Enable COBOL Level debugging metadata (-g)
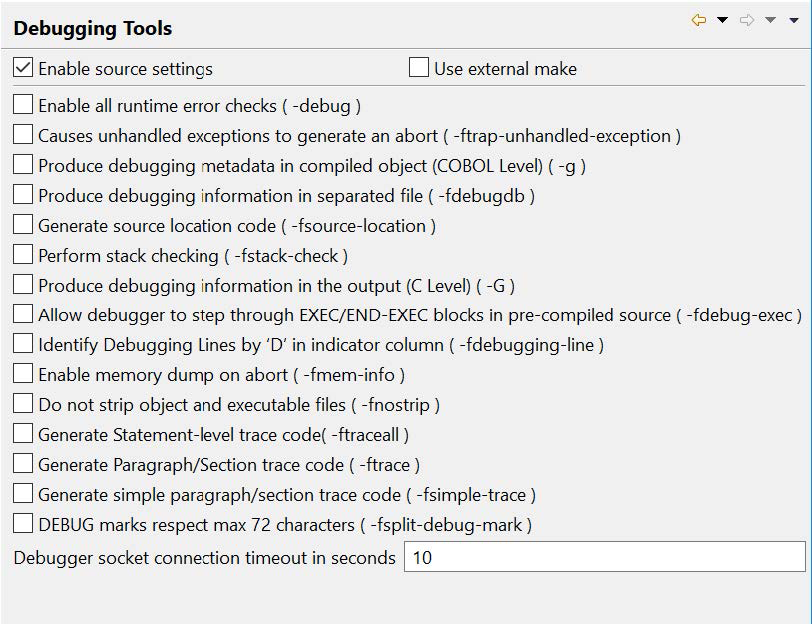Viewport: 812px width, 624px height. tap(21, 163)
